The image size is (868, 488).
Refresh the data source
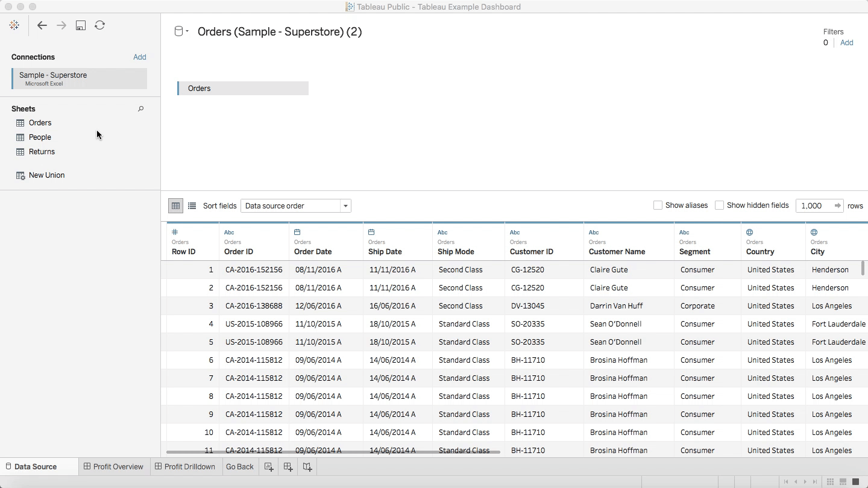pyautogui.click(x=100, y=25)
